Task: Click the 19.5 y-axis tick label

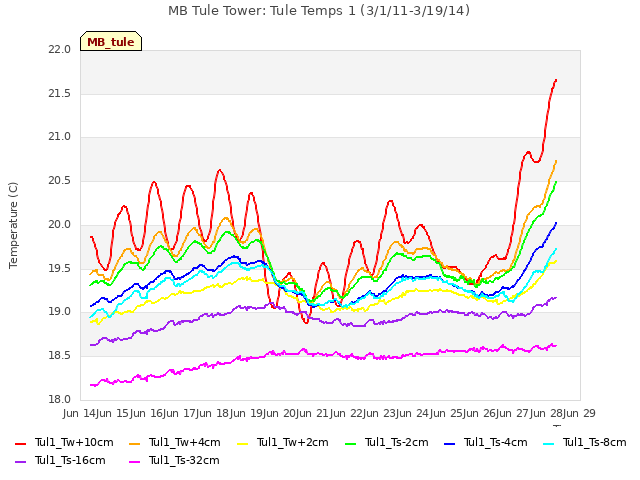Action: coord(60,268)
